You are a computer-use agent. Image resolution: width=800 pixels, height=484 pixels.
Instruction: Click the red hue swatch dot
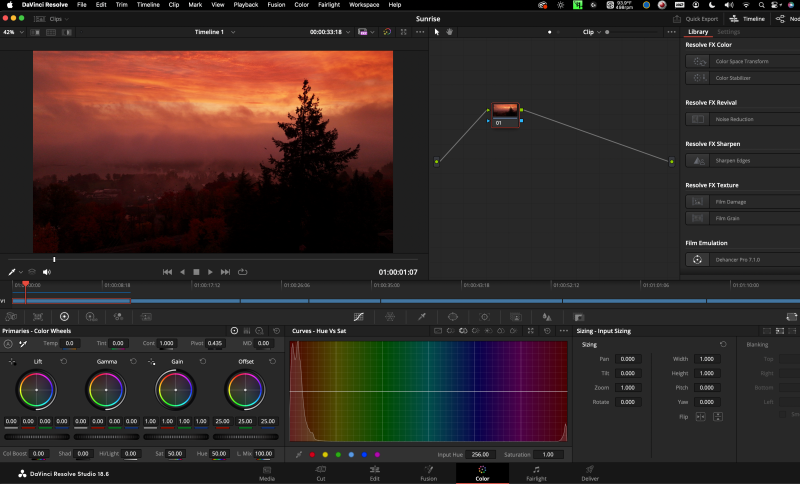click(x=312, y=454)
